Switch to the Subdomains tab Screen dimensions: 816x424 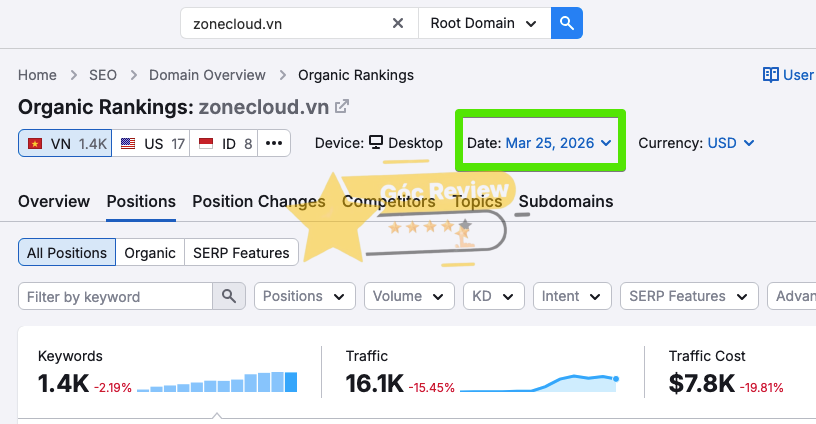pos(566,201)
